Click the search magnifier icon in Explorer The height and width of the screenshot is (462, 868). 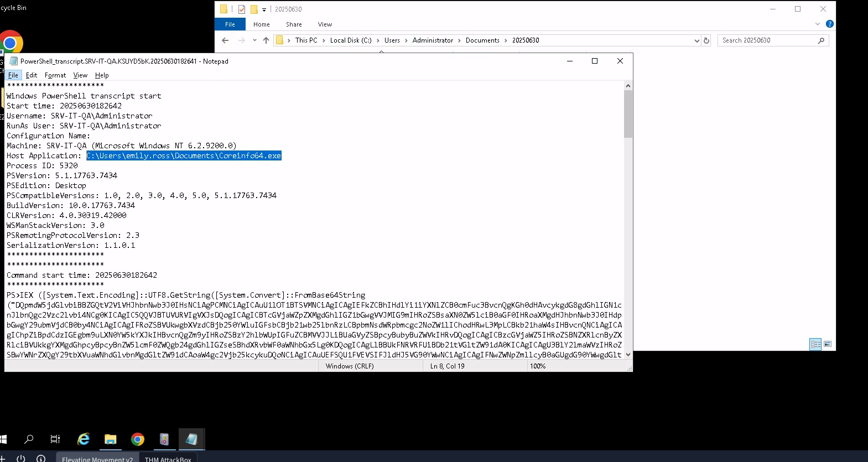(x=821, y=40)
